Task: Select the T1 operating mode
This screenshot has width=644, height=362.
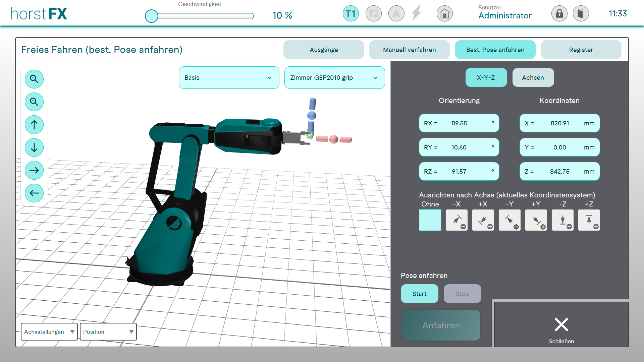Action: click(351, 14)
